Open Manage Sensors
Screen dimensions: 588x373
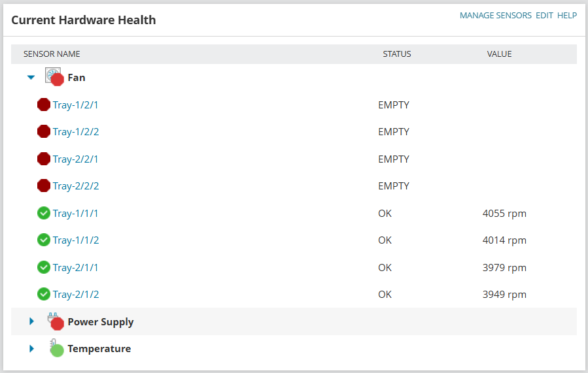pos(495,15)
